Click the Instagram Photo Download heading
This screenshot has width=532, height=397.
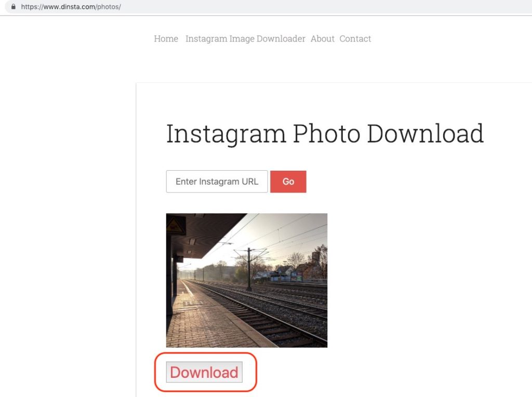click(325, 134)
